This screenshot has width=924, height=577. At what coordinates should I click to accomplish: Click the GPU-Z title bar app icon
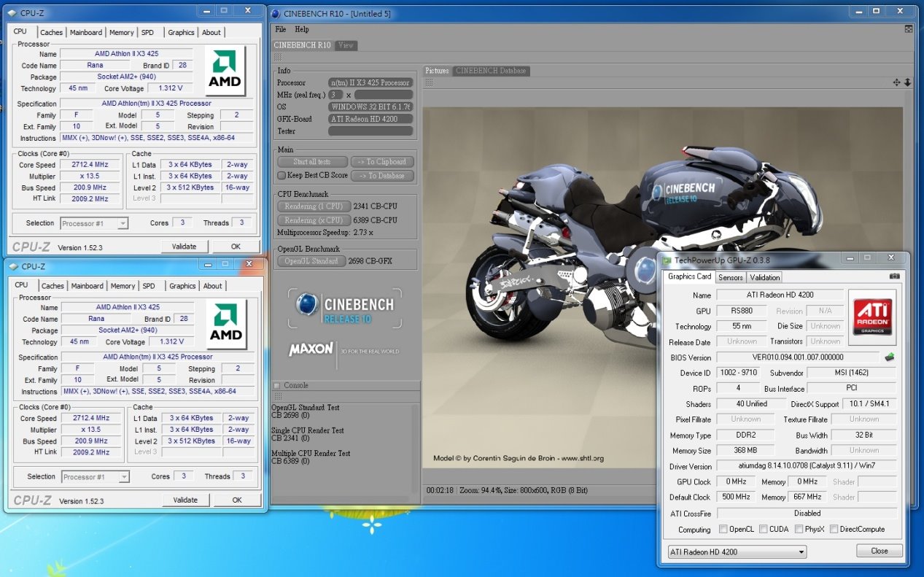[667, 260]
